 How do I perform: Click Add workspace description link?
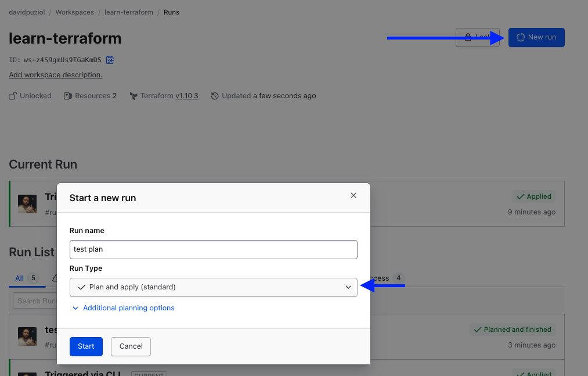point(56,75)
